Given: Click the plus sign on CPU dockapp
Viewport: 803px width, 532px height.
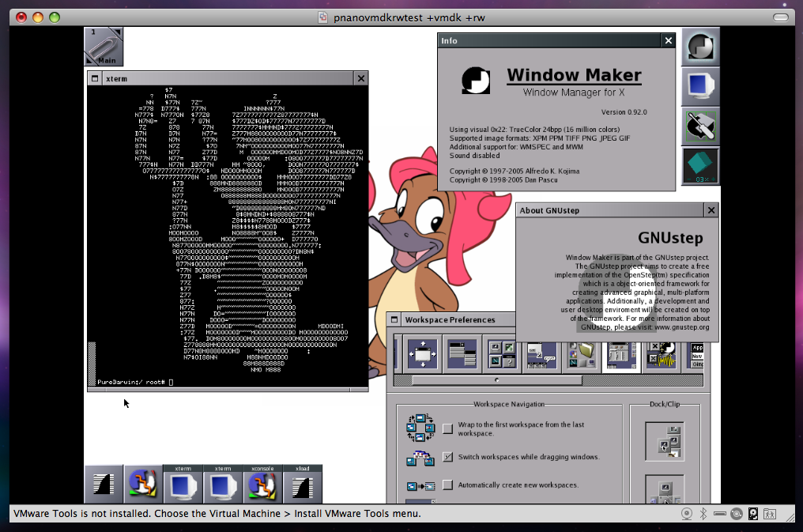Looking at the screenshot, I should [x=714, y=179].
